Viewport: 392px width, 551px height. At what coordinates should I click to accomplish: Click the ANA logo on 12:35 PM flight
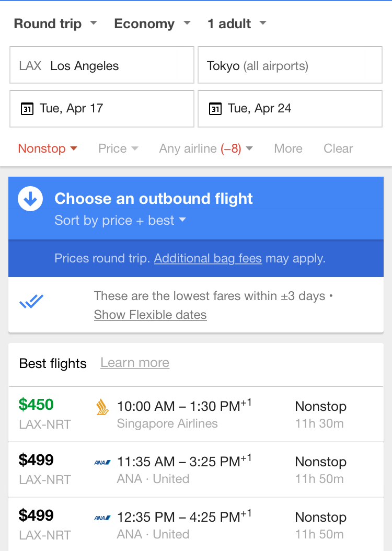tap(102, 518)
